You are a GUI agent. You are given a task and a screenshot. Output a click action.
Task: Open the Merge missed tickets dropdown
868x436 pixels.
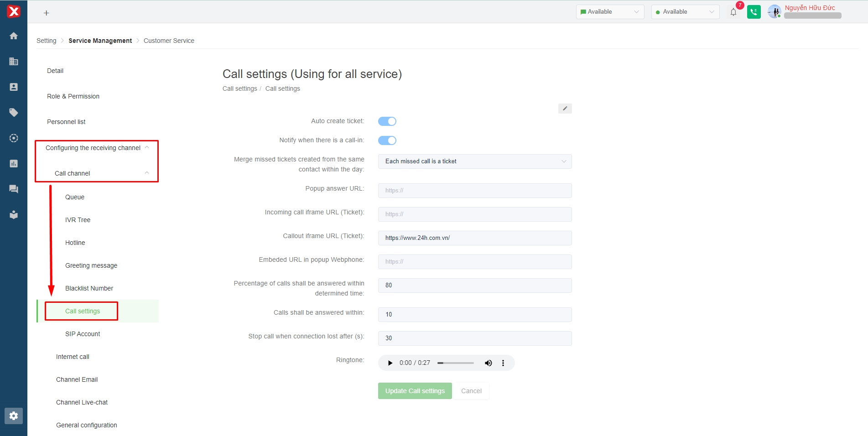click(x=474, y=161)
